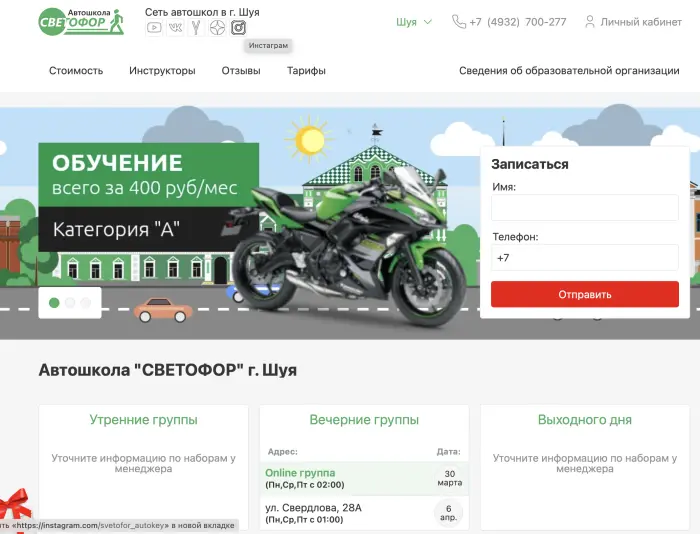Image resolution: width=700 pixels, height=534 pixels.
Task: Focus the Имя input field
Action: [585, 207]
